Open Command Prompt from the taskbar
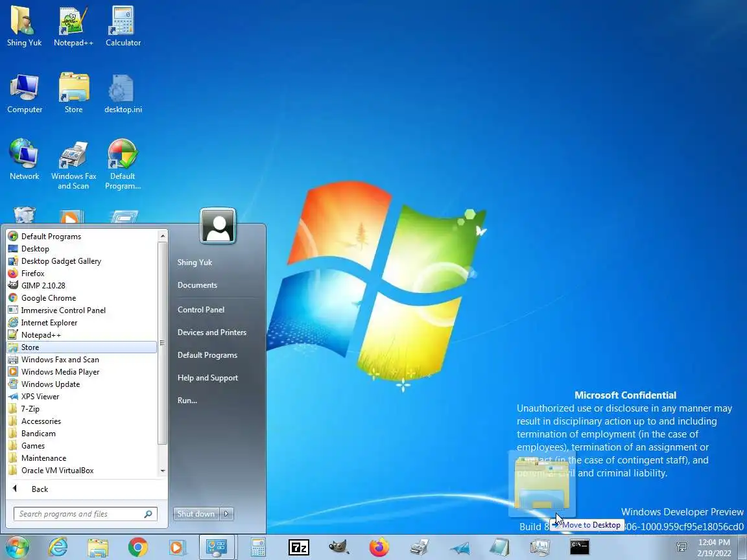 [x=580, y=547]
